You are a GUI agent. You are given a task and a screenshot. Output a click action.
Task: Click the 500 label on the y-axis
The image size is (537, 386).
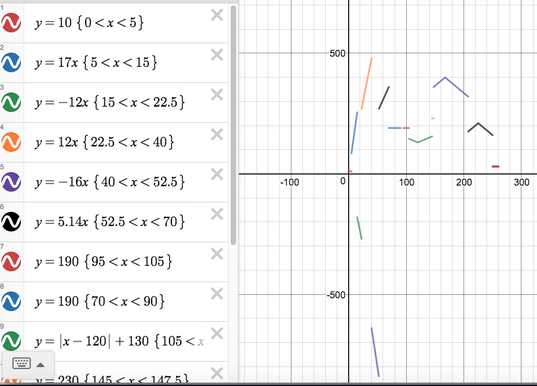pyautogui.click(x=337, y=54)
